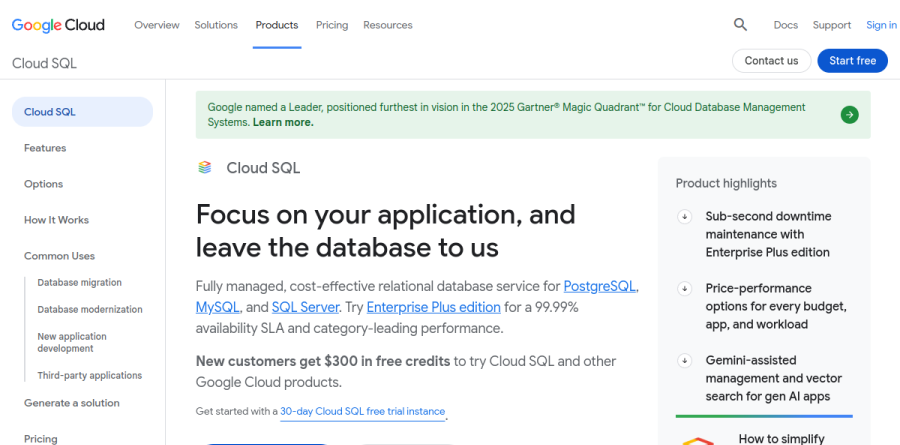The image size is (900, 445).
Task: Click the Sign in link
Action: pyautogui.click(x=882, y=25)
